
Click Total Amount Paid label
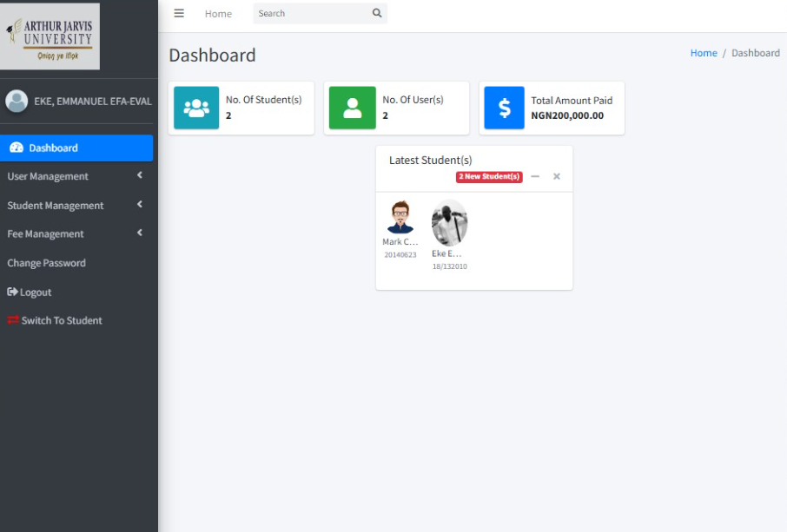[x=572, y=101]
